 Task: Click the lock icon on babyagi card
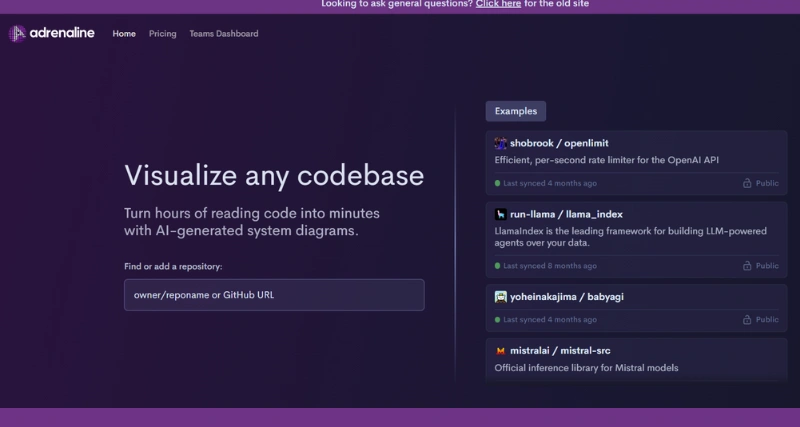click(x=747, y=320)
